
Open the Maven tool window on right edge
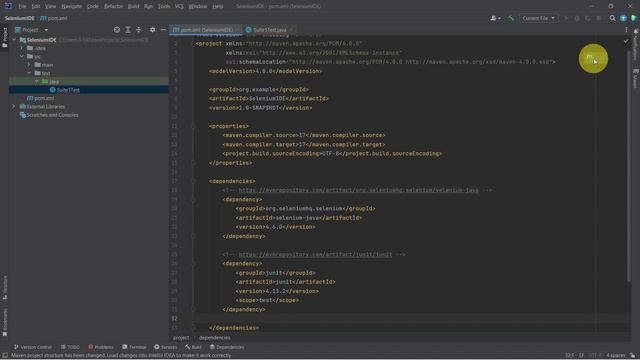pos(636,78)
